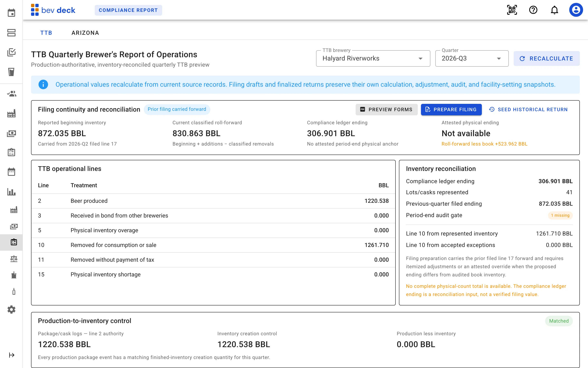This screenshot has width=588, height=368.
Task: Switch to the ARIZONA tab
Action: pos(85,33)
